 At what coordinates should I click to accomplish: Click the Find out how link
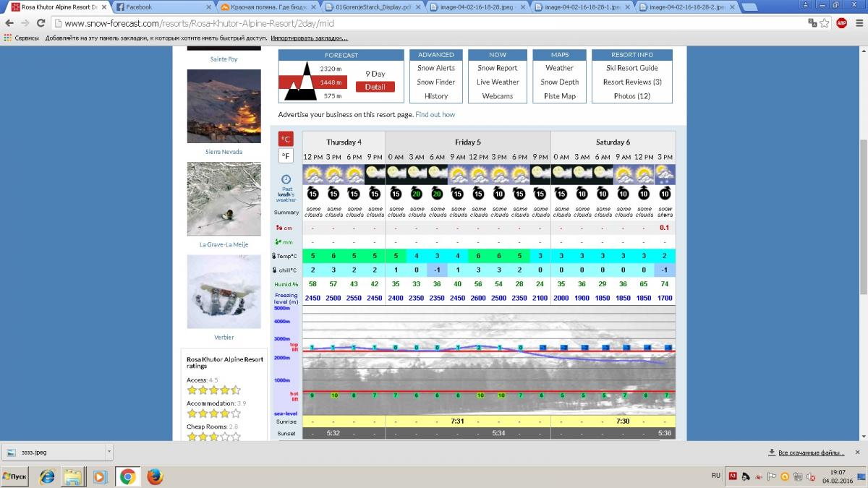(x=435, y=114)
